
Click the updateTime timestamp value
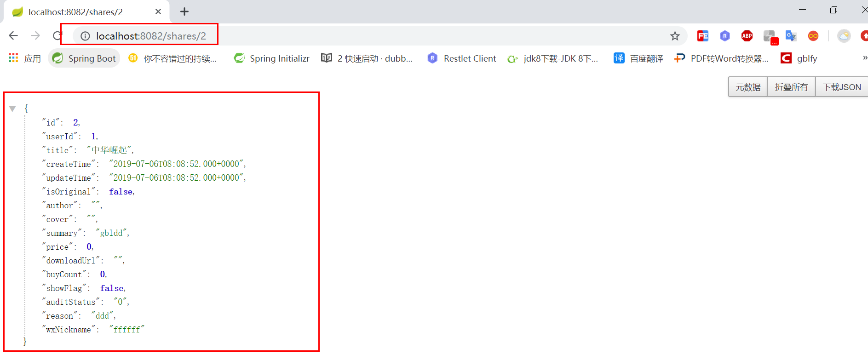coord(176,177)
